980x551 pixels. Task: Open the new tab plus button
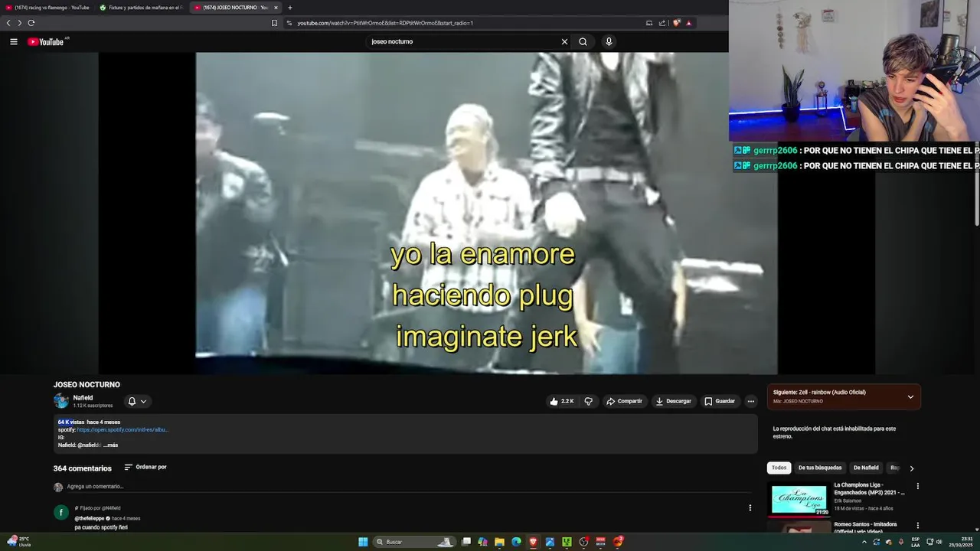(x=290, y=8)
